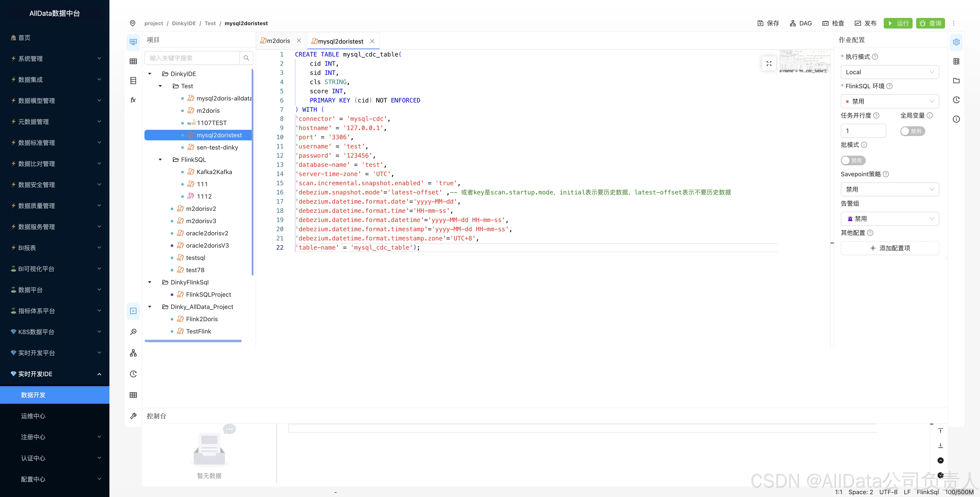
Task: Click the project keyword search field
Action: (x=192, y=58)
